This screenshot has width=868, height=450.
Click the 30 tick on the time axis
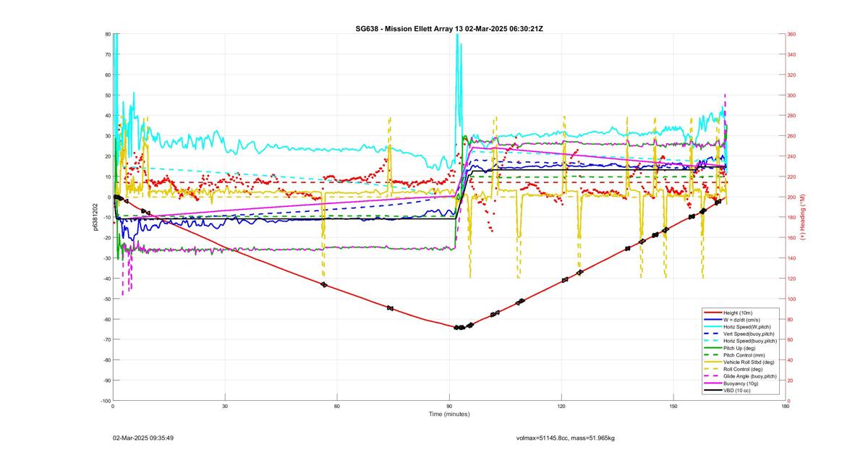pyautogui.click(x=225, y=407)
